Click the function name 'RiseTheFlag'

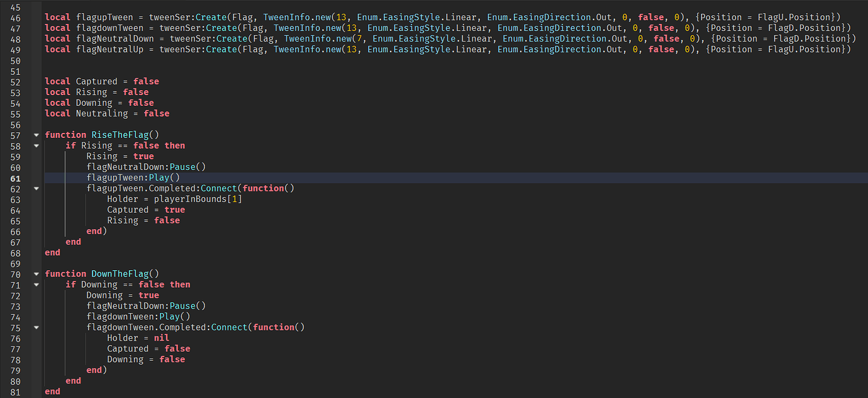click(120, 135)
